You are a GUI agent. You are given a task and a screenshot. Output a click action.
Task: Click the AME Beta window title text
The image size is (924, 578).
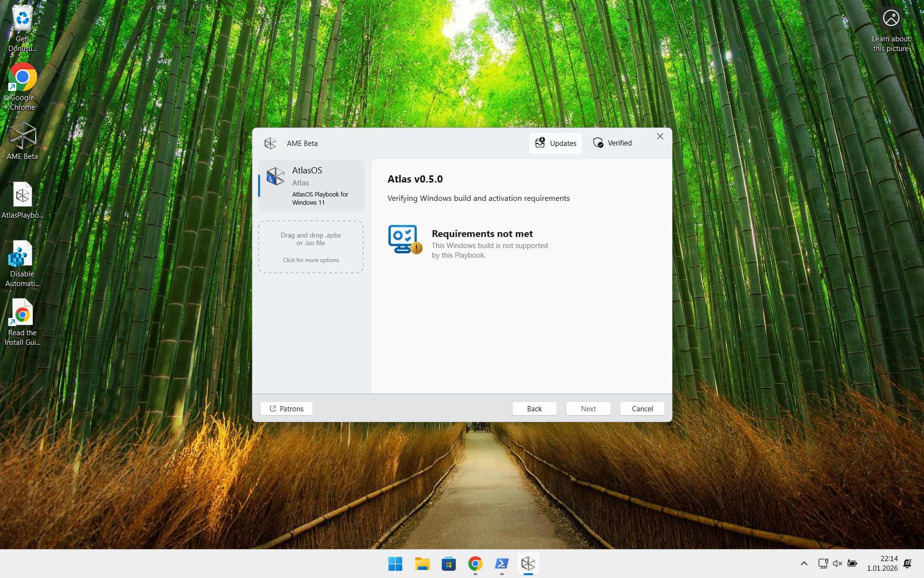pos(302,143)
